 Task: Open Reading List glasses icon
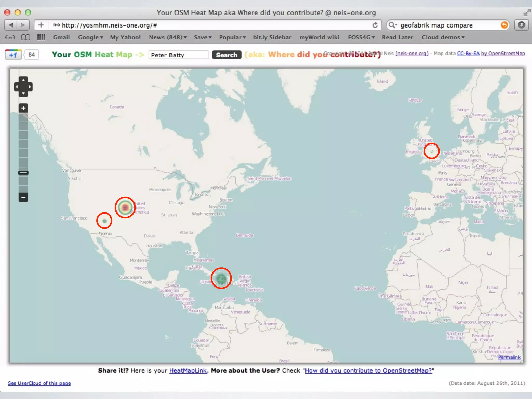[x=10, y=37]
